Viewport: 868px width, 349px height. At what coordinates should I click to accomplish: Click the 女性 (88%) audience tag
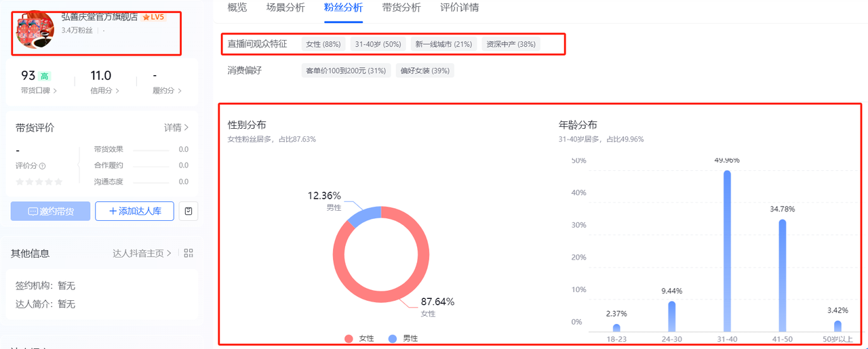coord(323,44)
